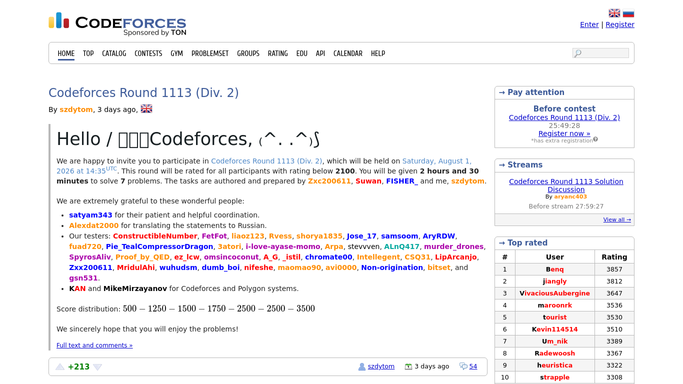Open Kevin114514's profile in Top rated
The image size is (683, 384).
click(555, 329)
